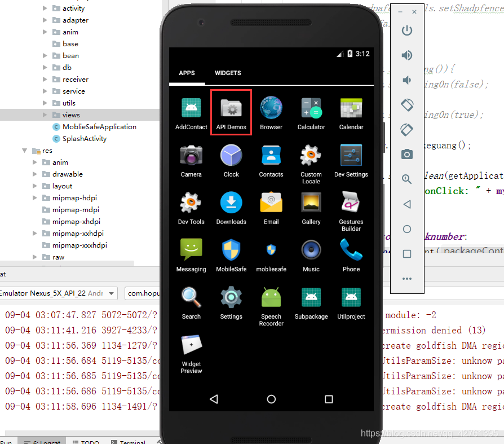Expand the receiver folder

coord(45,80)
